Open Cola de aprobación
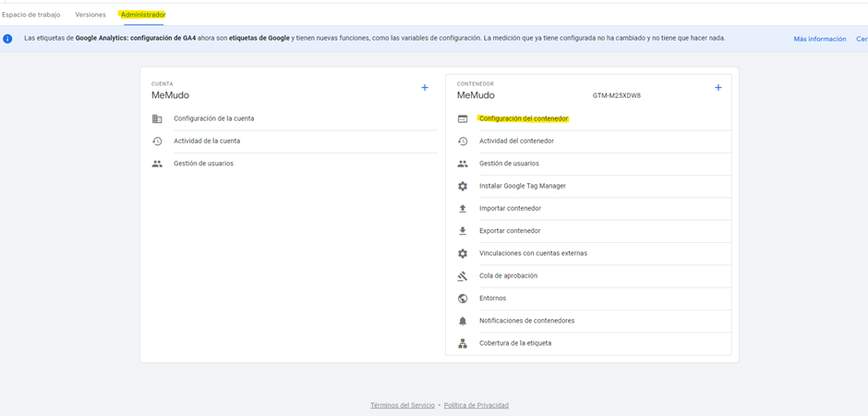Viewport: 868px width, 416px height. (508, 275)
